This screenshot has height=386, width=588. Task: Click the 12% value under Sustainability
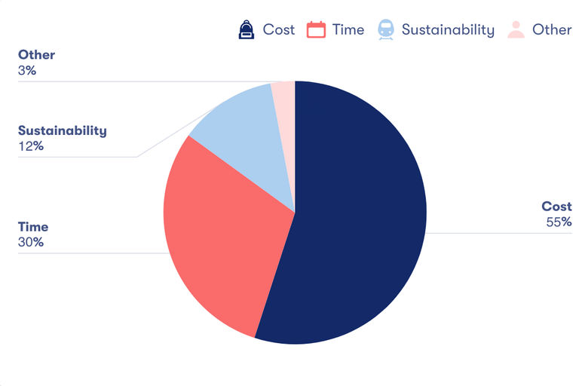(x=30, y=146)
